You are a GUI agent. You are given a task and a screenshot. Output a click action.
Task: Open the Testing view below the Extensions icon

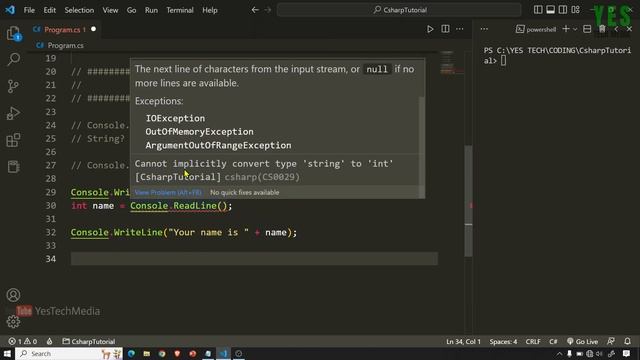pyautogui.click(x=13, y=167)
